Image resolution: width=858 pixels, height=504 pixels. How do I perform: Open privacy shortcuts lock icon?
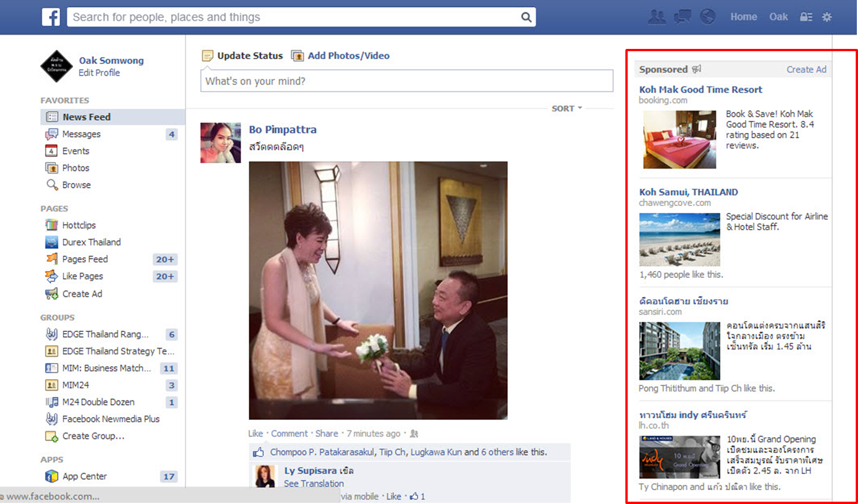coord(806,17)
